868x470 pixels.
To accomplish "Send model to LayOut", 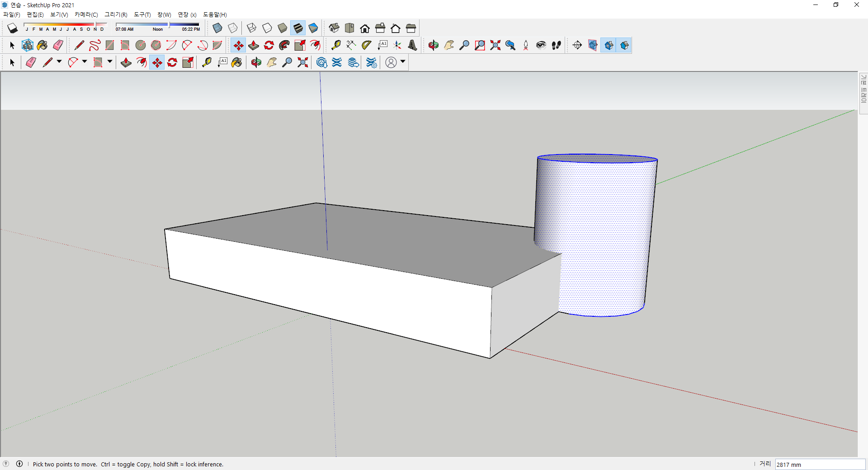I will pyautogui.click(x=354, y=62).
